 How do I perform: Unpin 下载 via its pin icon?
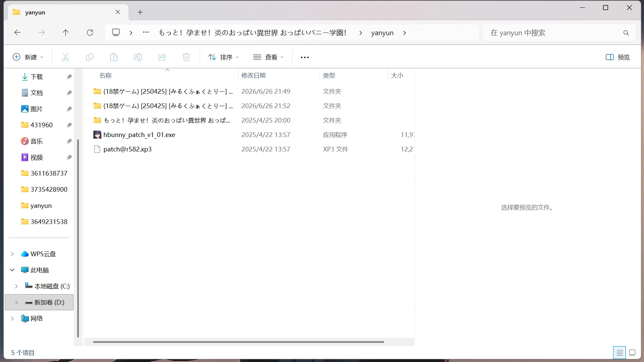point(69,77)
